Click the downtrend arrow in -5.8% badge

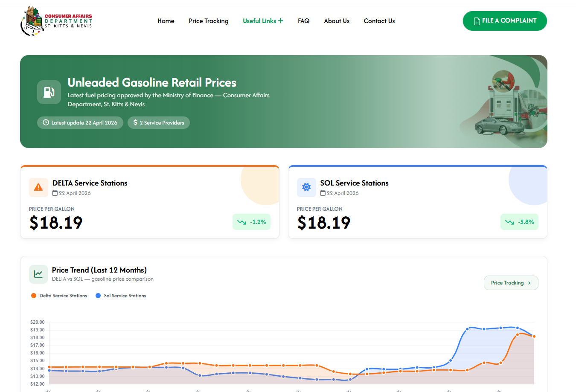coord(509,222)
